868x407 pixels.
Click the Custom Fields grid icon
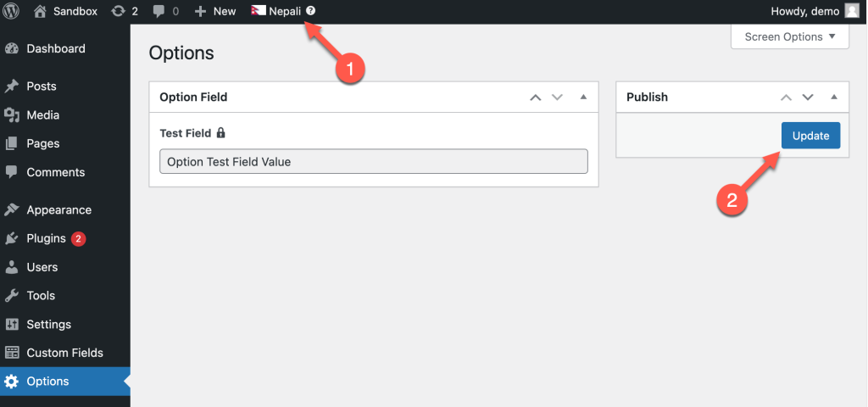12,353
